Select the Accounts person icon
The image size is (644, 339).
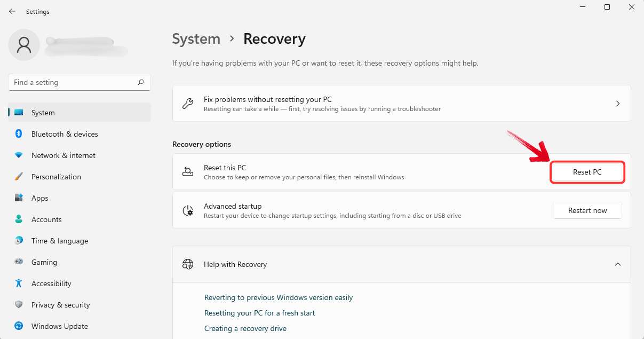click(20, 219)
